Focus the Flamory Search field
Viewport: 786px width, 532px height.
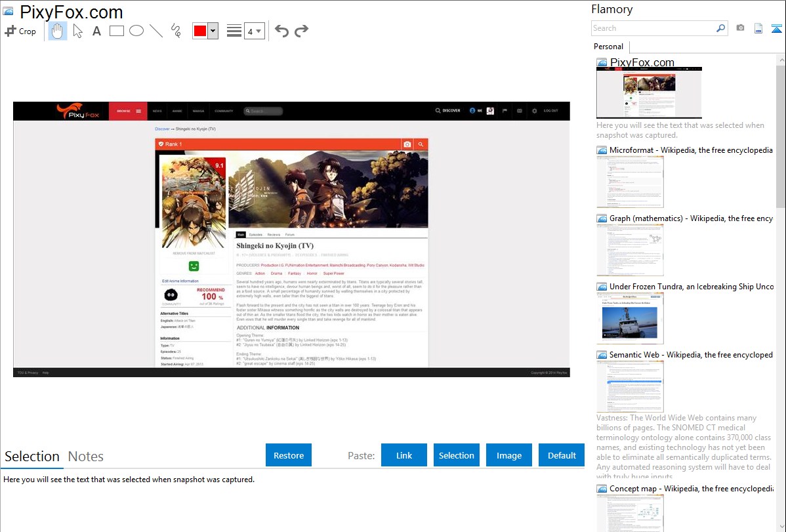click(x=653, y=28)
